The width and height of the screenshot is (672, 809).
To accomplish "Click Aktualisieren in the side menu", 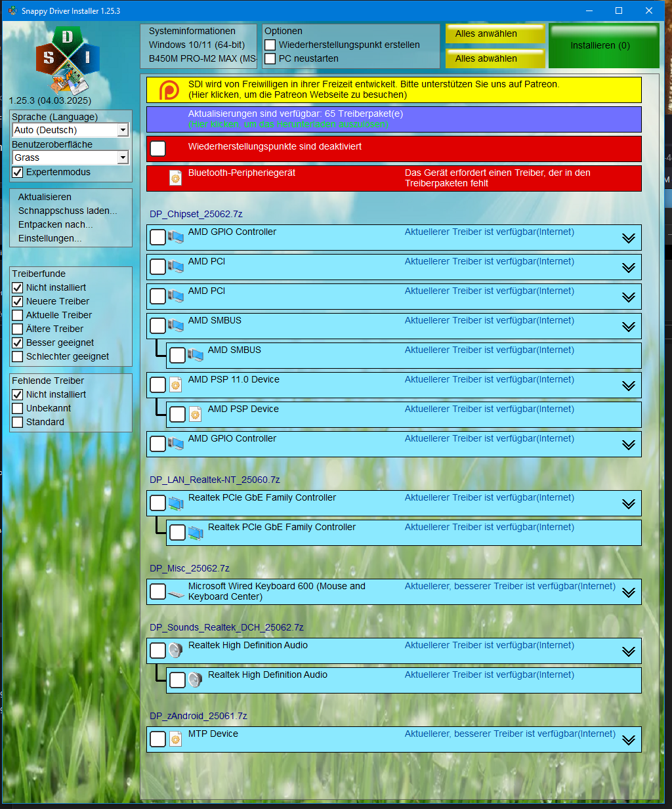I will 45,197.
